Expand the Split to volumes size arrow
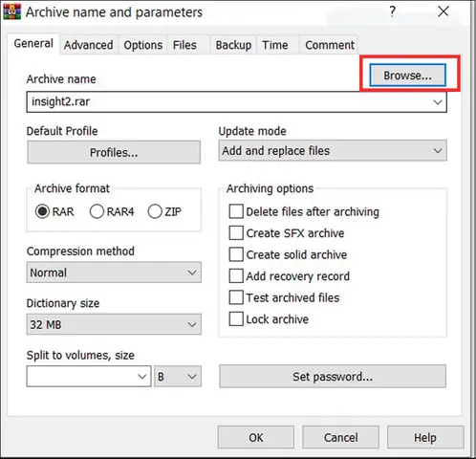This screenshot has height=459, width=476. tap(142, 377)
